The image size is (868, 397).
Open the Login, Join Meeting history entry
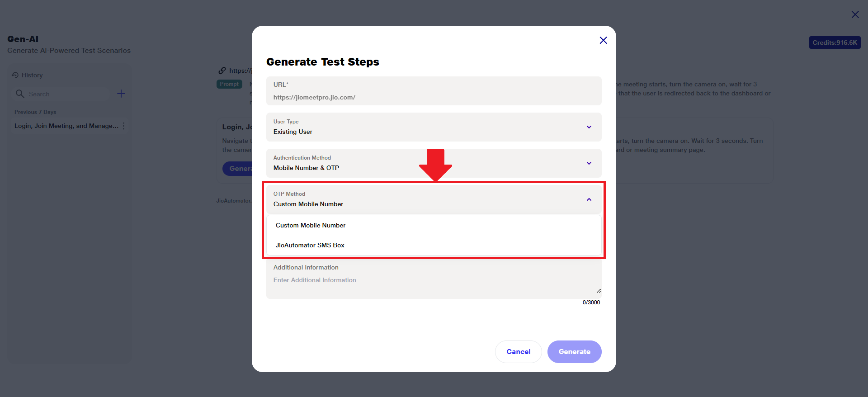tap(66, 126)
